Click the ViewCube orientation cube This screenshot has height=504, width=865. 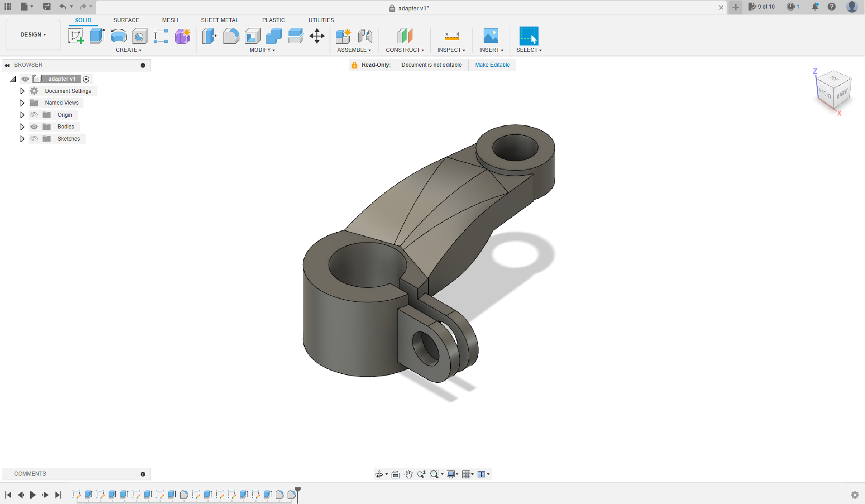[x=833, y=90]
